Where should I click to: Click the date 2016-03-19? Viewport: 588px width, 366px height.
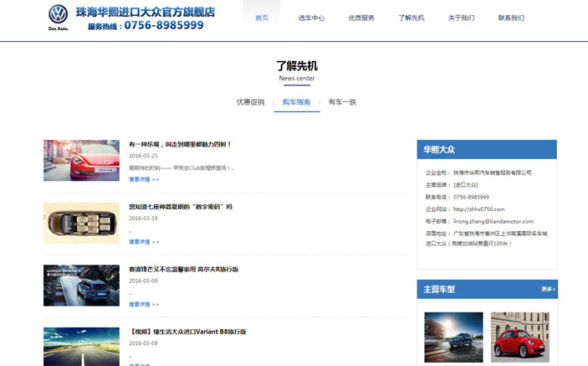143,218
